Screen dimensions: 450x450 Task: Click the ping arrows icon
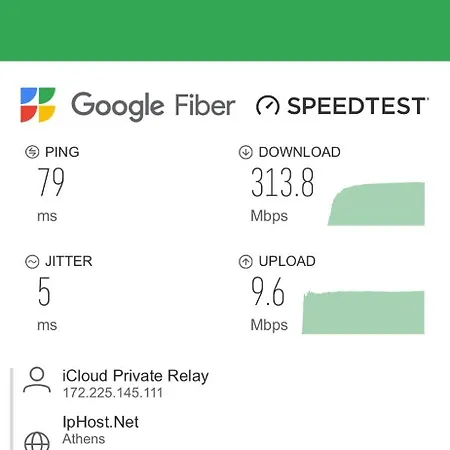click(32, 152)
